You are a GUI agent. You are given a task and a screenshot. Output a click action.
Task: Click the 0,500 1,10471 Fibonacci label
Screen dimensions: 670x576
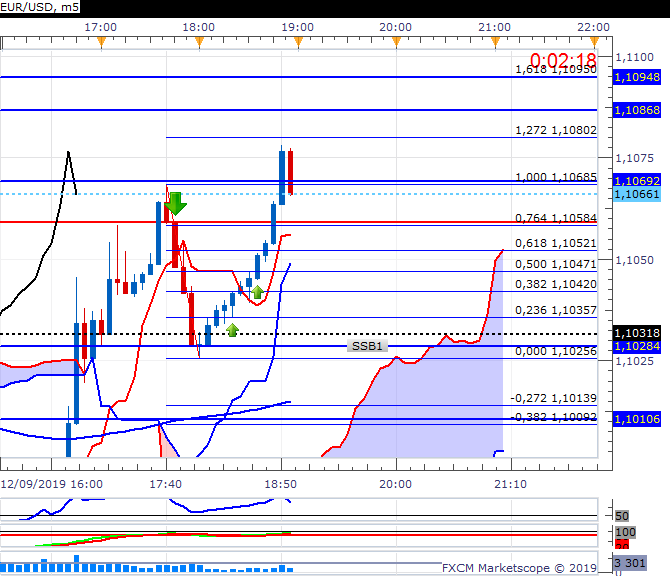555,264
